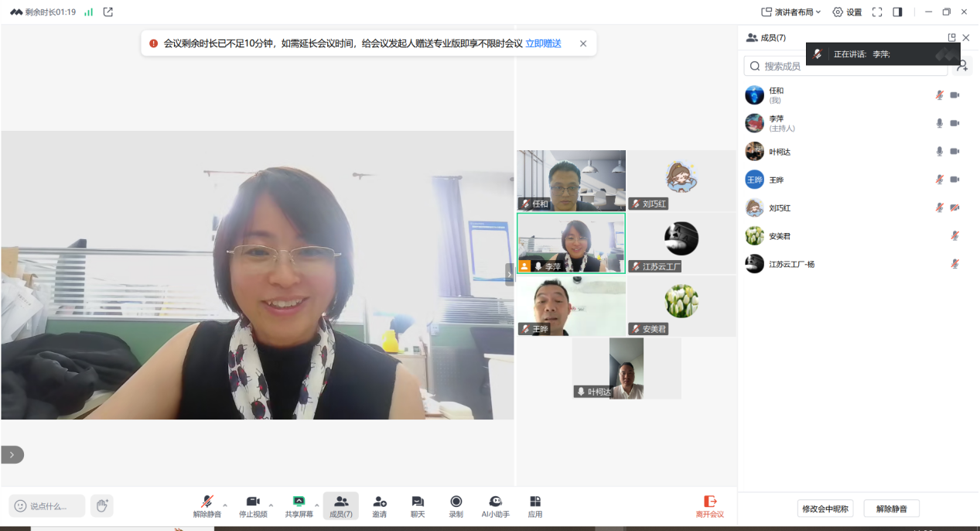Screen dimensions: 980x531
Task: Open 设置 in the top bar
Action: [847, 12]
